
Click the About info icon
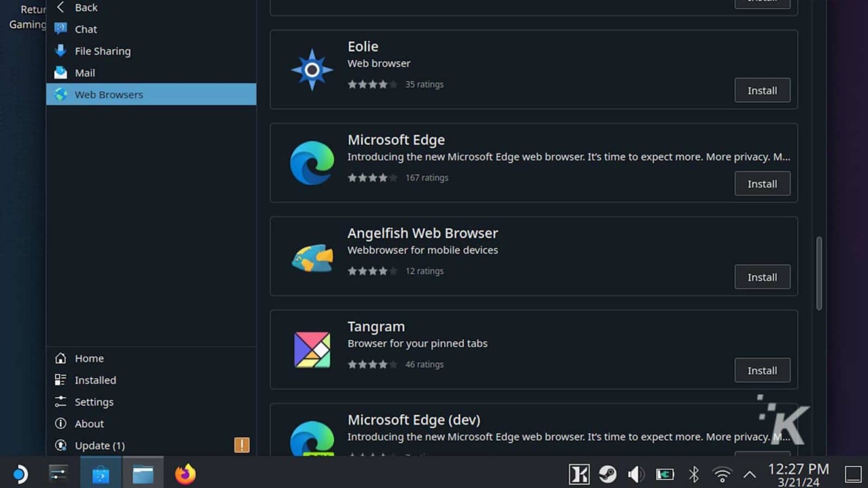pos(61,423)
